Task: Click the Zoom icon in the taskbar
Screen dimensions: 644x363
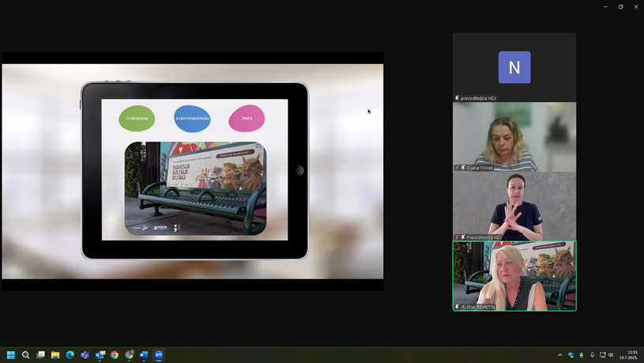Action: [159, 355]
